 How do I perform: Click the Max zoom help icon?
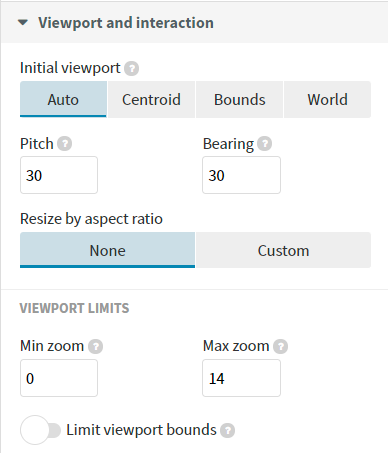click(x=281, y=347)
